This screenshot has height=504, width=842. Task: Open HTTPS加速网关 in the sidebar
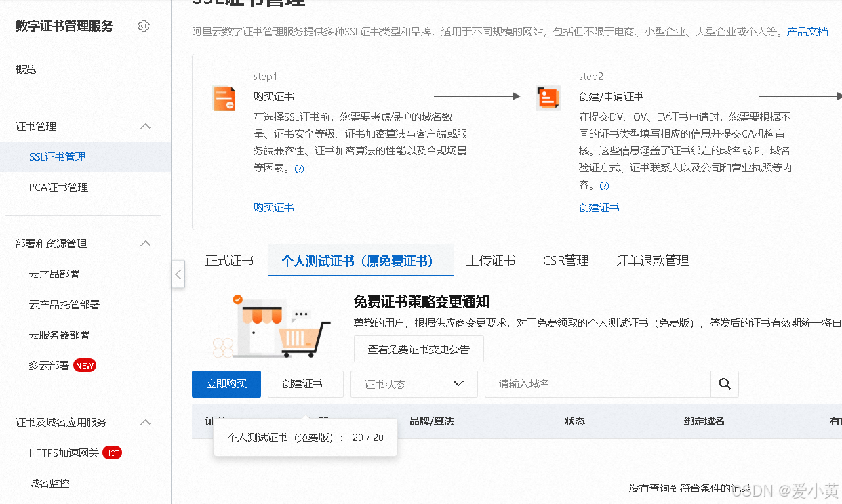point(64,453)
